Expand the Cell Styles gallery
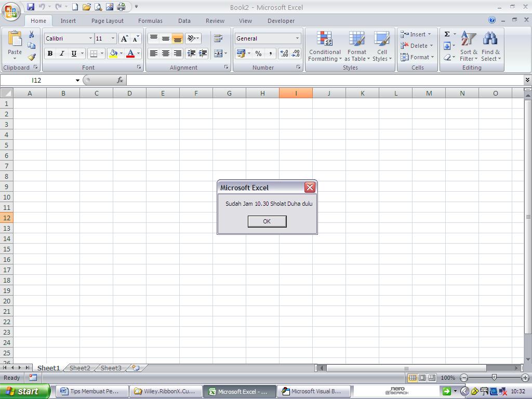Image resolution: width=532 pixels, height=399 pixels. click(382, 46)
